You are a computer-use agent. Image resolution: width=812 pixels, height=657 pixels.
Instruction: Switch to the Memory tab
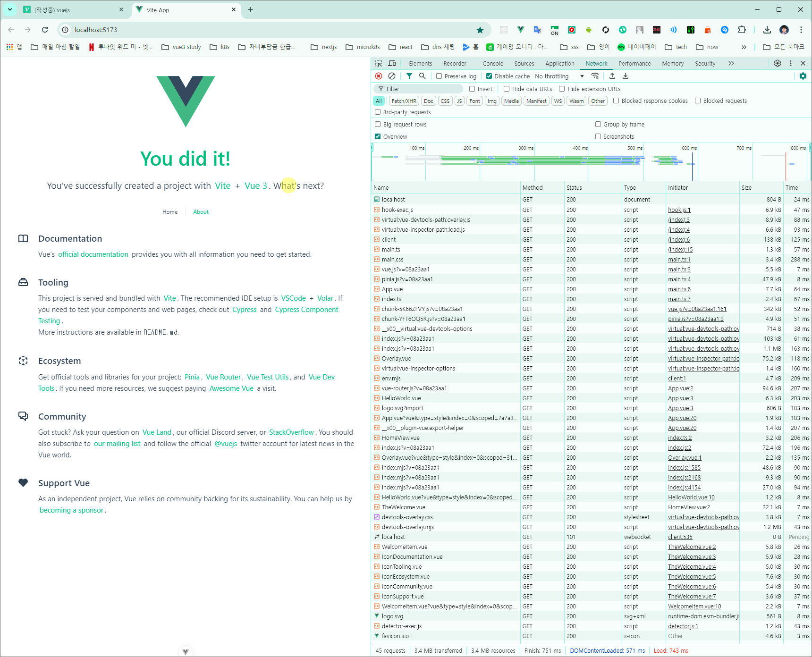point(673,63)
